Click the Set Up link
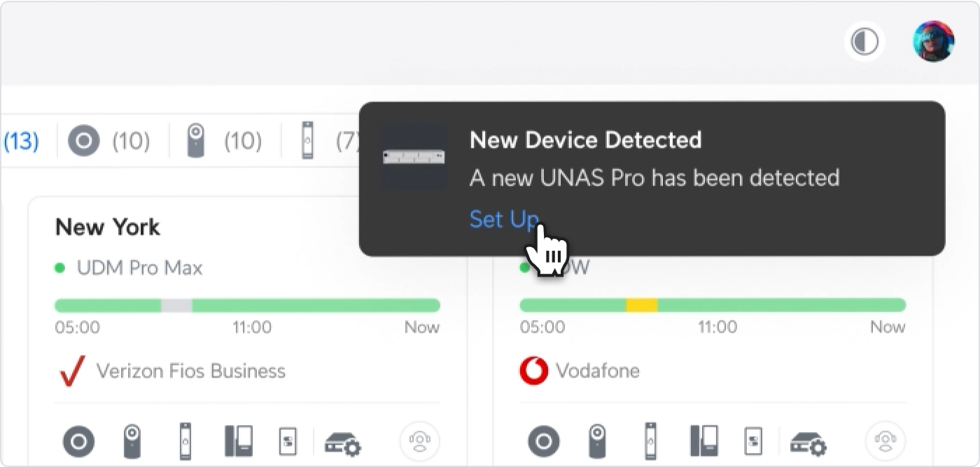The height and width of the screenshot is (467, 980). (x=503, y=219)
